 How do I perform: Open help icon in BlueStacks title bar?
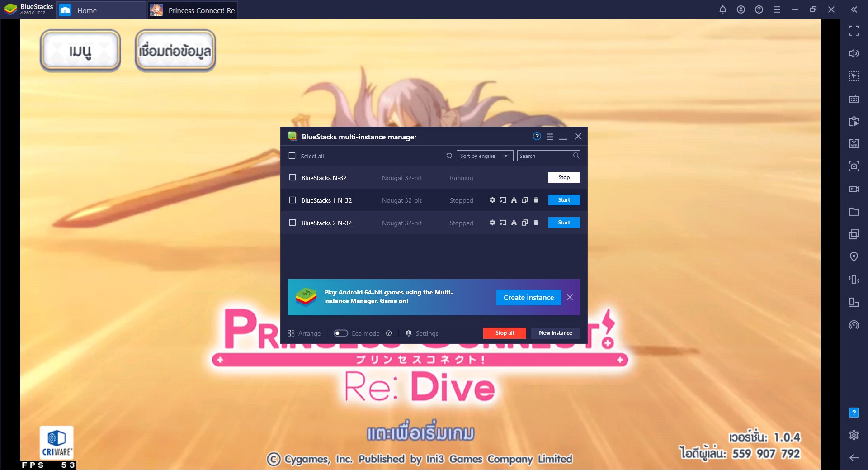coord(759,9)
